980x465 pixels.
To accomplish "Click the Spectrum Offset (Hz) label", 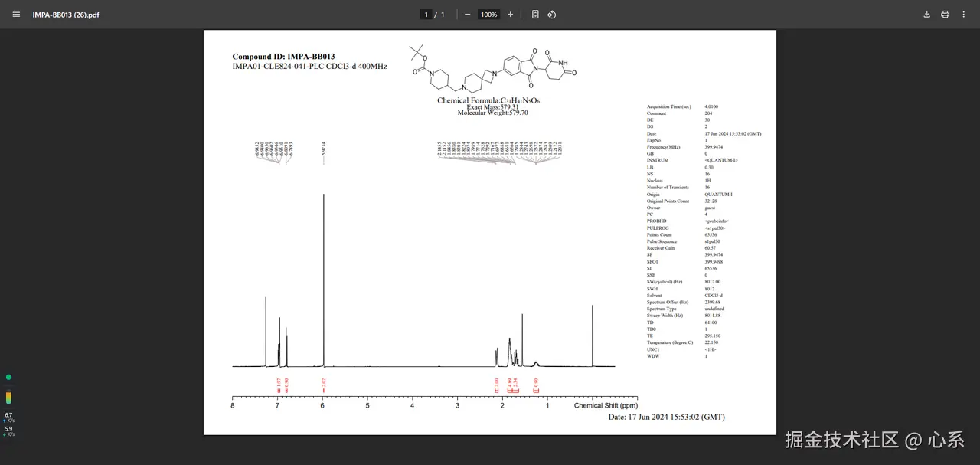I will coord(668,303).
